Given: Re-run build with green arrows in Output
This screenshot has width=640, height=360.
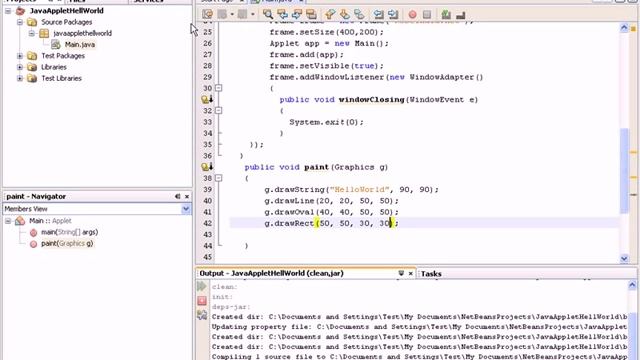Looking at the screenshot, I should [202, 286].
